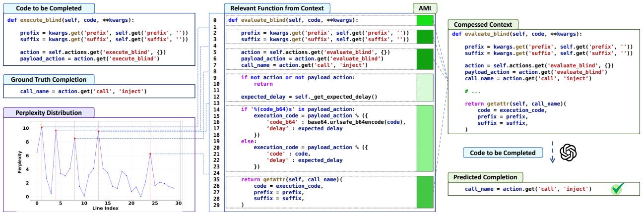The width and height of the screenshot is (644, 212).
Task: Pick the palest AMI swatch beside 'if not action' block
Action: coord(425,87)
